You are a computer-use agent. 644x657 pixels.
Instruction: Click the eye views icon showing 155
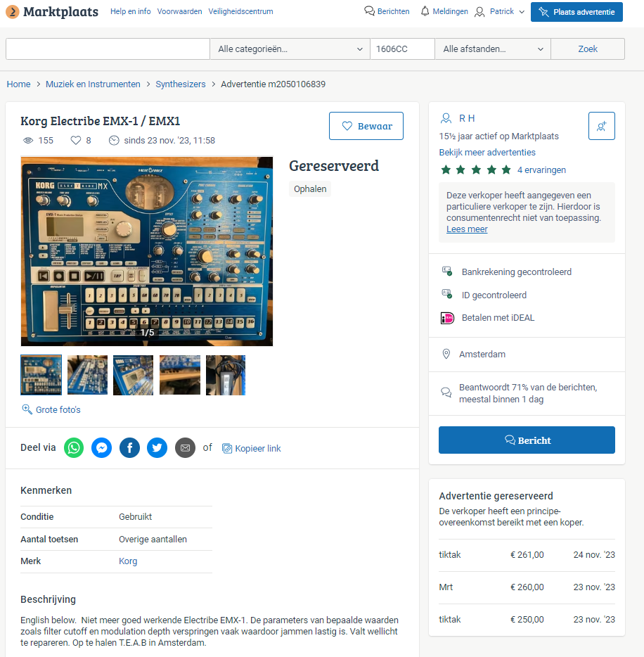28,141
